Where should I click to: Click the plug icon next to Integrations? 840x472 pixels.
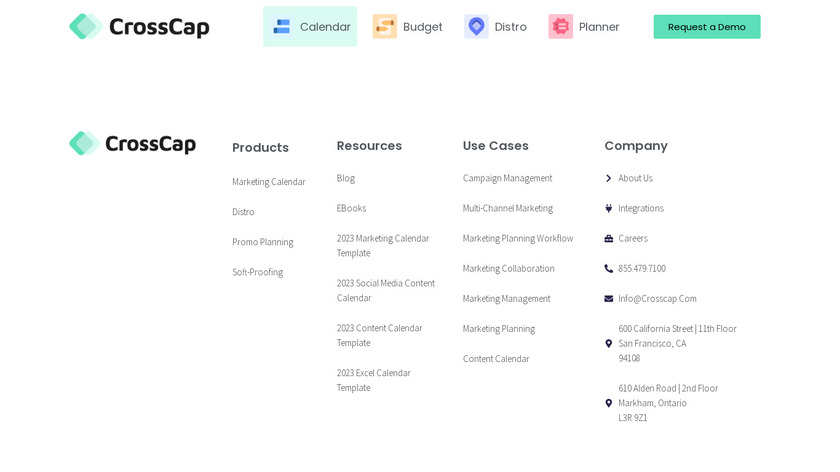pos(609,209)
